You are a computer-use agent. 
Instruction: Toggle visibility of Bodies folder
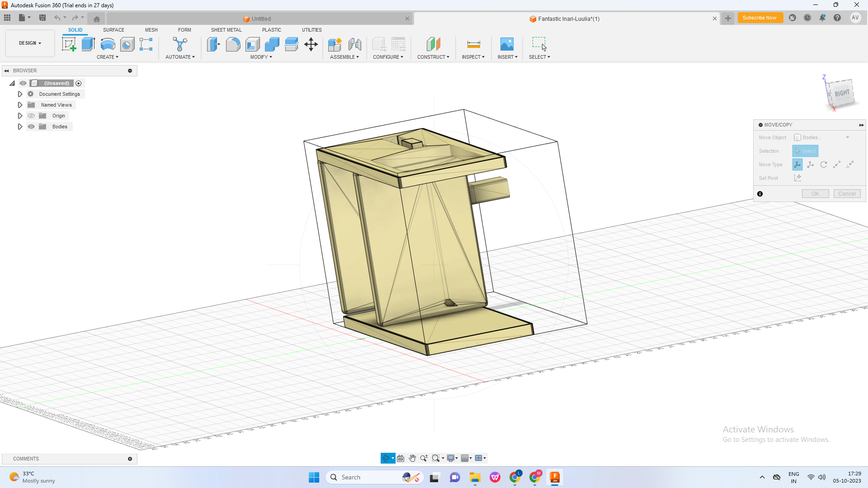point(32,127)
